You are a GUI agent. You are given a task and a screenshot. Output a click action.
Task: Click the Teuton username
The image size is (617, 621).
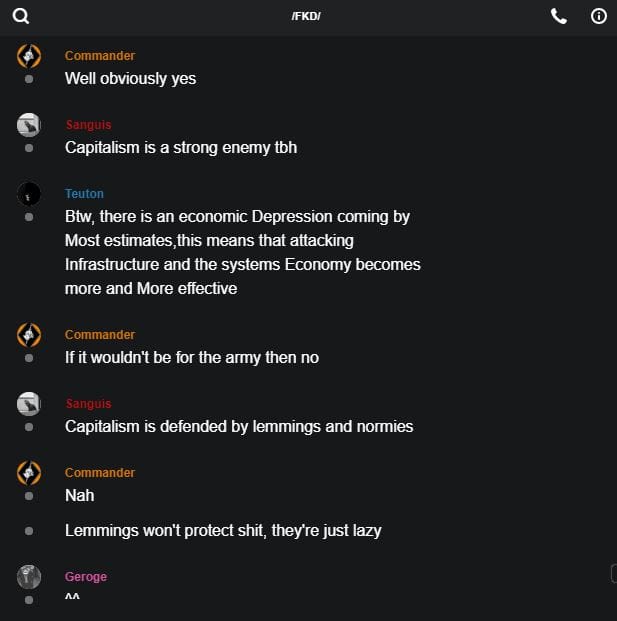click(x=84, y=194)
